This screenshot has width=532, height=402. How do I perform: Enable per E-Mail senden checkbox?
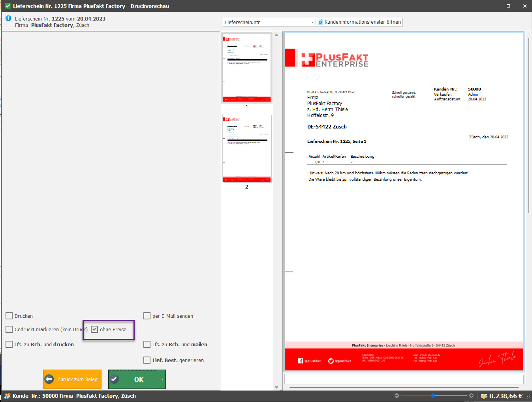(147, 316)
